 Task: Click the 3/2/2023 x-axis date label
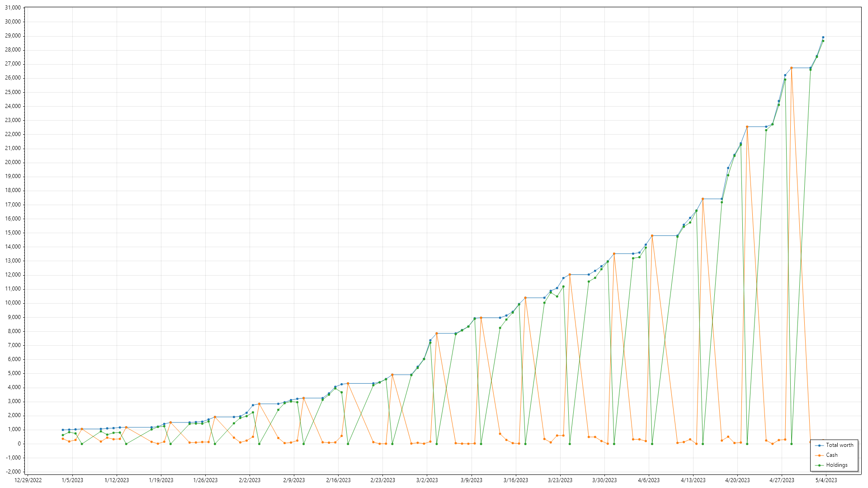click(x=427, y=480)
